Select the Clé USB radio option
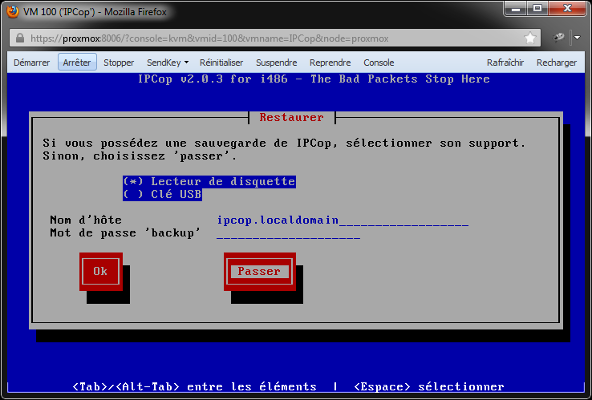Image resolution: width=592 pixels, height=400 pixels. (x=162, y=194)
